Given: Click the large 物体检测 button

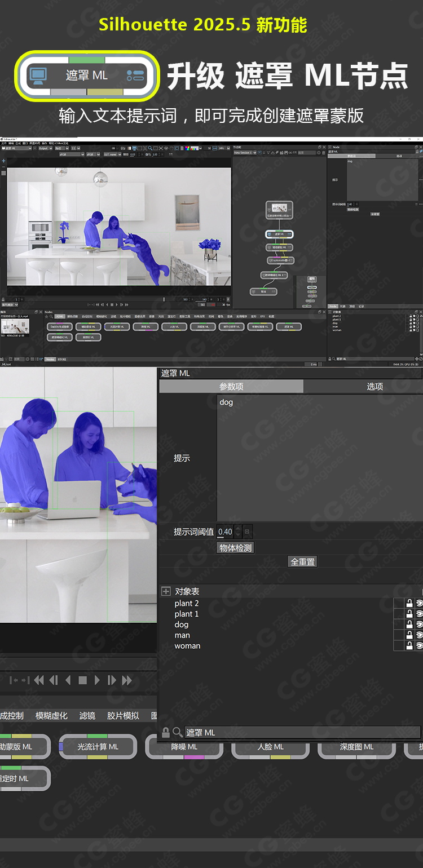Looking at the screenshot, I should coord(236,547).
